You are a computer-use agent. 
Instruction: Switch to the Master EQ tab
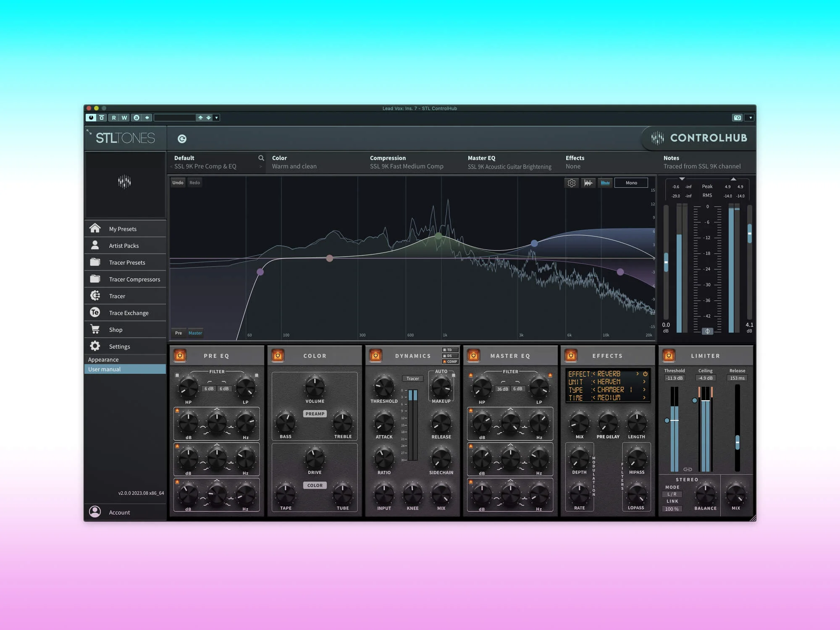(195, 333)
